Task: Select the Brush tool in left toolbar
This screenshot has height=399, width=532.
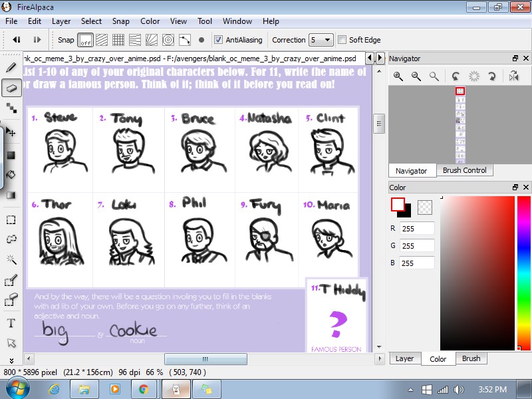Action: click(11, 67)
